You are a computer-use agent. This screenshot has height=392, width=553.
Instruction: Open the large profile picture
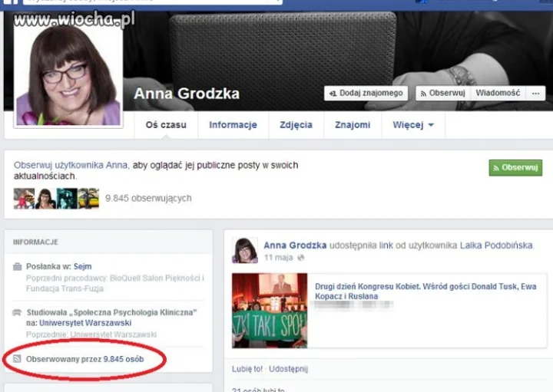(68, 75)
